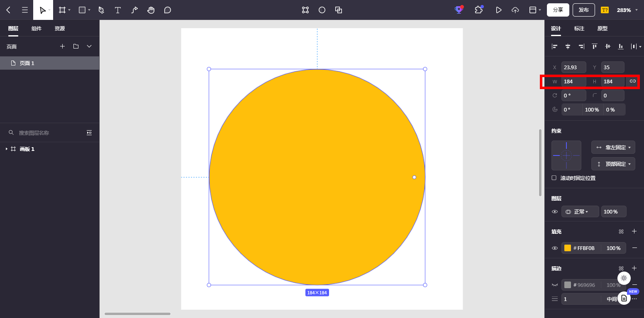Select 页面 1 in pages list
Screen dimensions: 644x318
click(49, 63)
